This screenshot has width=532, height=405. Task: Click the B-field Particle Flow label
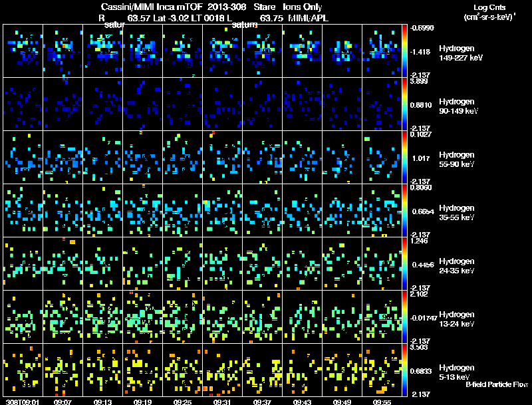(x=497, y=384)
